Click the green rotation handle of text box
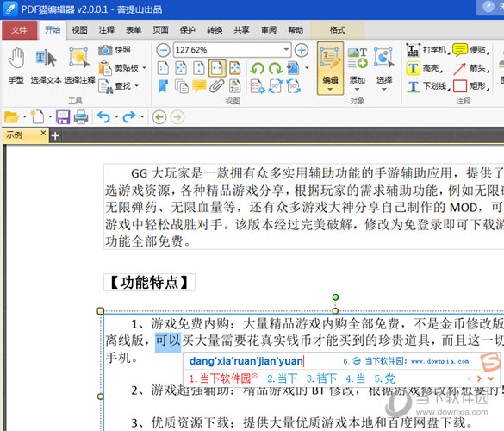Image resolution: width=504 pixels, height=431 pixels. [335, 297]
